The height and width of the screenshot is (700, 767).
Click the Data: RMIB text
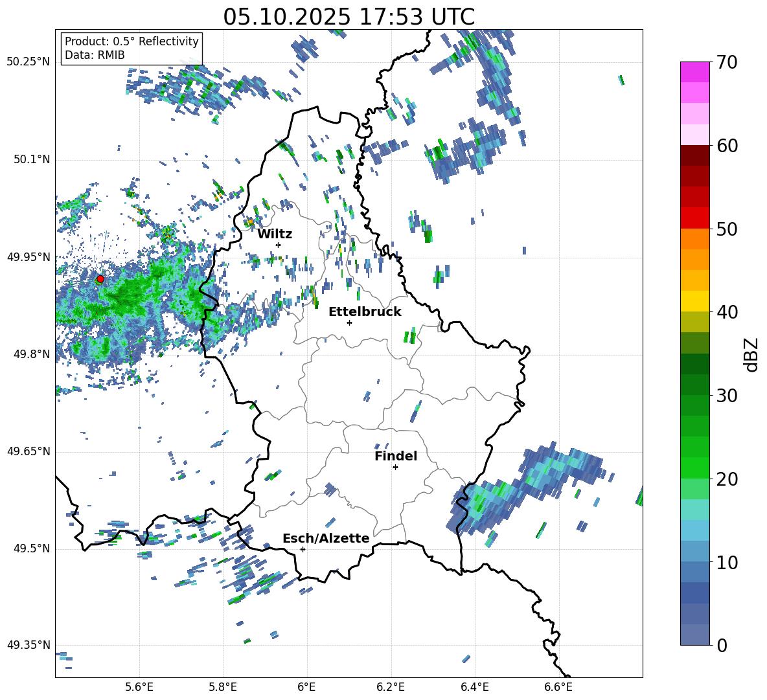(95, 55)
